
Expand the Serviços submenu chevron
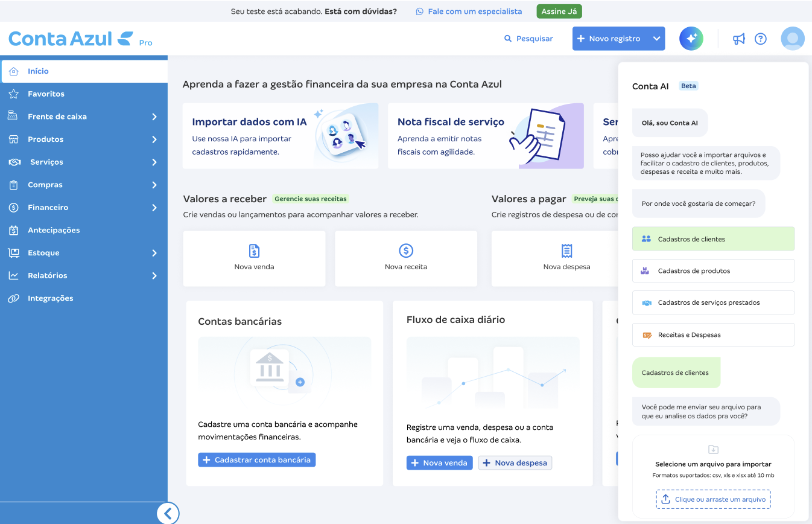click(154, 162)
